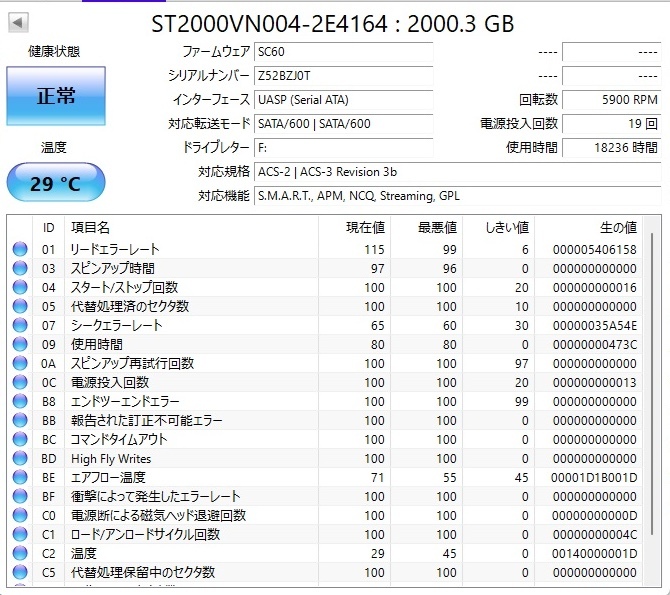The width and height of the screenshot is (670, 595).
Task: Click the status circle for ID C2
Action: point(20,553)
